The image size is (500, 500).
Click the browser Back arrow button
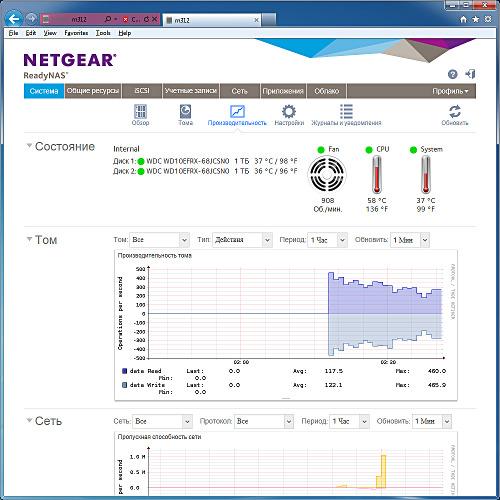point(14,19)
